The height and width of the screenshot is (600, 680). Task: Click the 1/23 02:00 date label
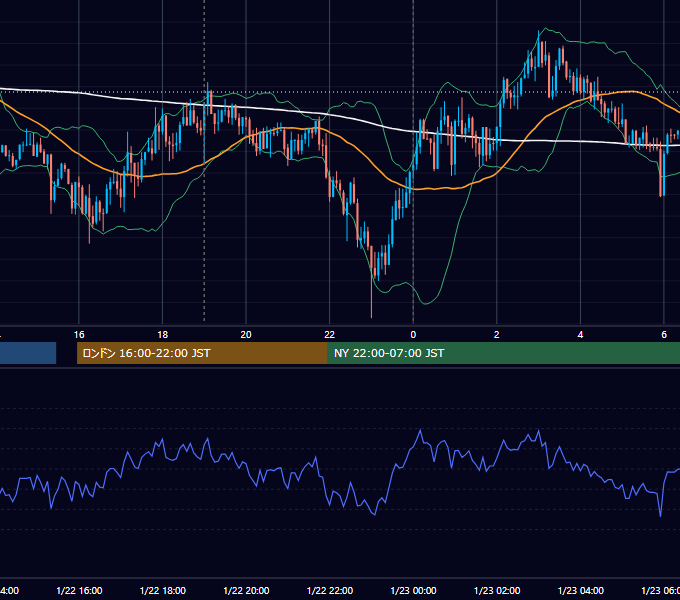(497, 591)
